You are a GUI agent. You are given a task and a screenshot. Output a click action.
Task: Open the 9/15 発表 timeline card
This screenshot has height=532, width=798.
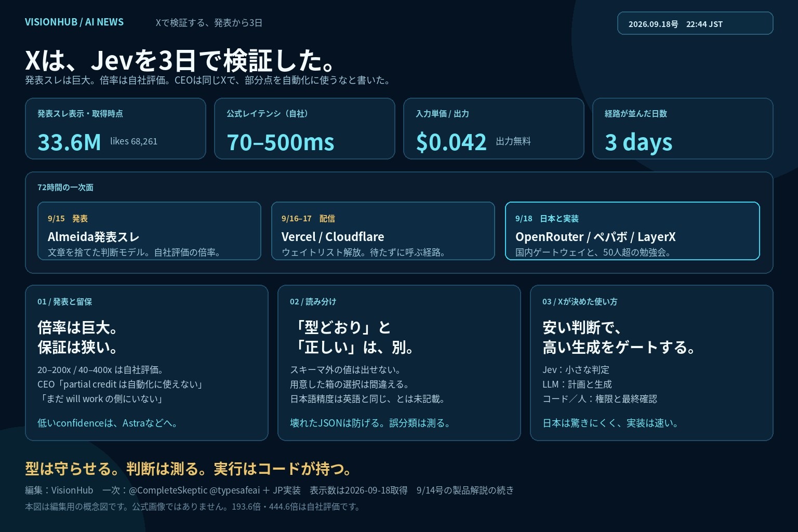pyautogui.click(x=149, y=231)
